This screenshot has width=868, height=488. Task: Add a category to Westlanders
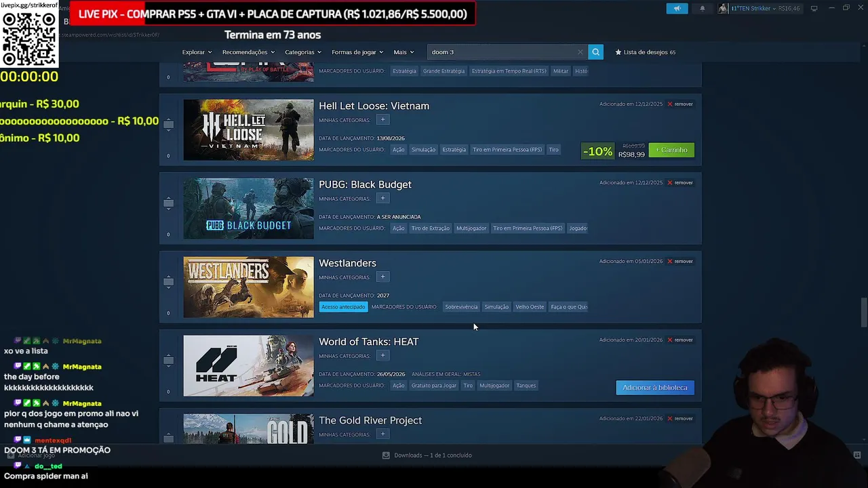coord(382,277)
